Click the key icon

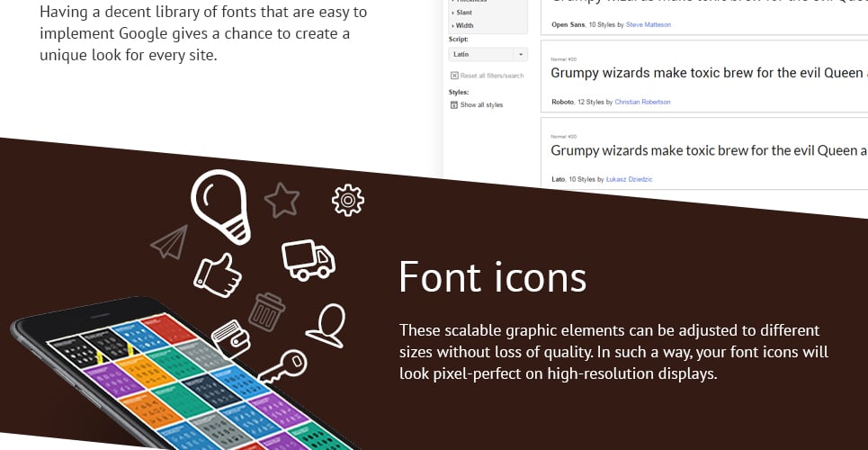point(282,366)
